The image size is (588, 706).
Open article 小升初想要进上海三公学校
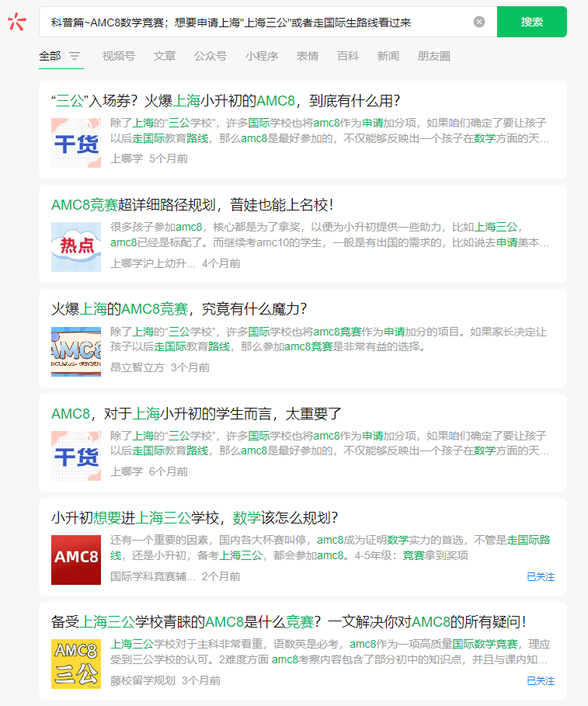click(194, 518)
